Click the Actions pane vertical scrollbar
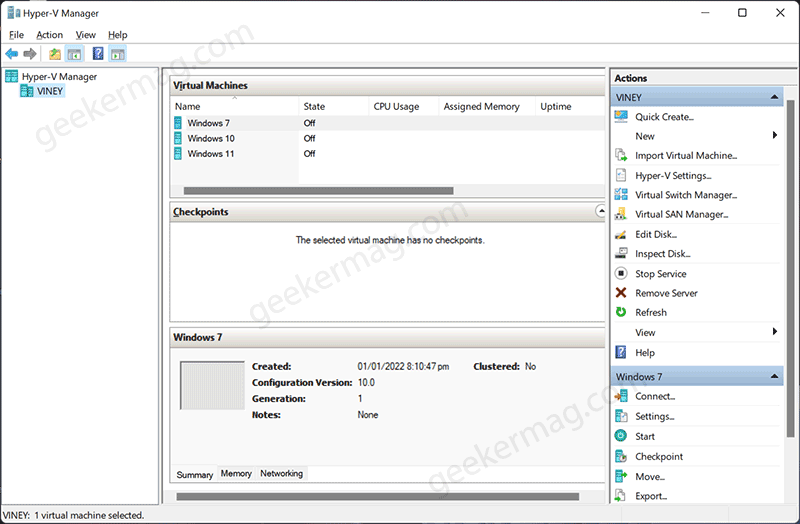The height and width of the screenshot is (524, 800). pyautogui.click(x=790, y=269)
